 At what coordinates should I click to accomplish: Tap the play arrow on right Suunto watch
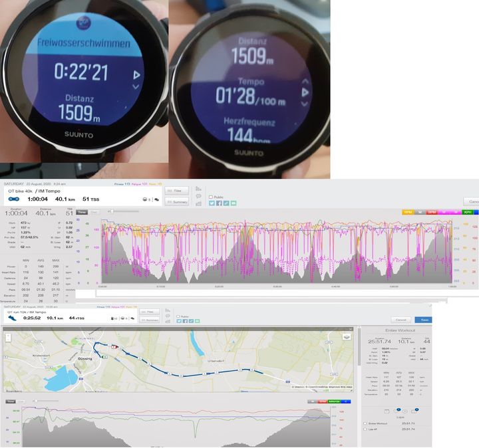click(x=305, y=92)
